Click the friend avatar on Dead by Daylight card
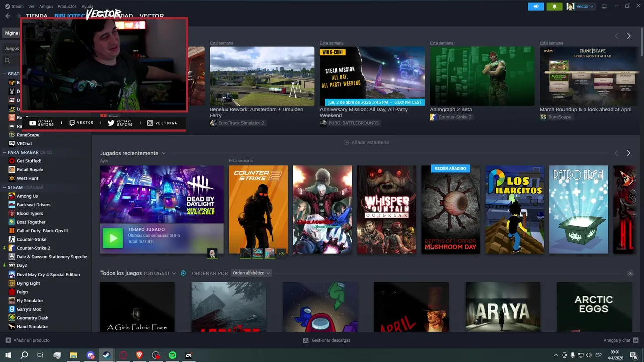Screen dimensions: 644x362 click(x=212, y=253)
